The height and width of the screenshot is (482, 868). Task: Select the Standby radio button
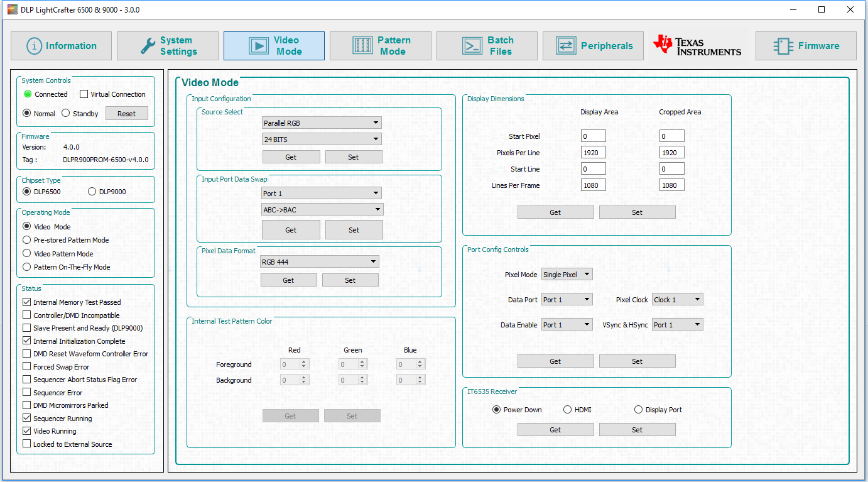65,114
